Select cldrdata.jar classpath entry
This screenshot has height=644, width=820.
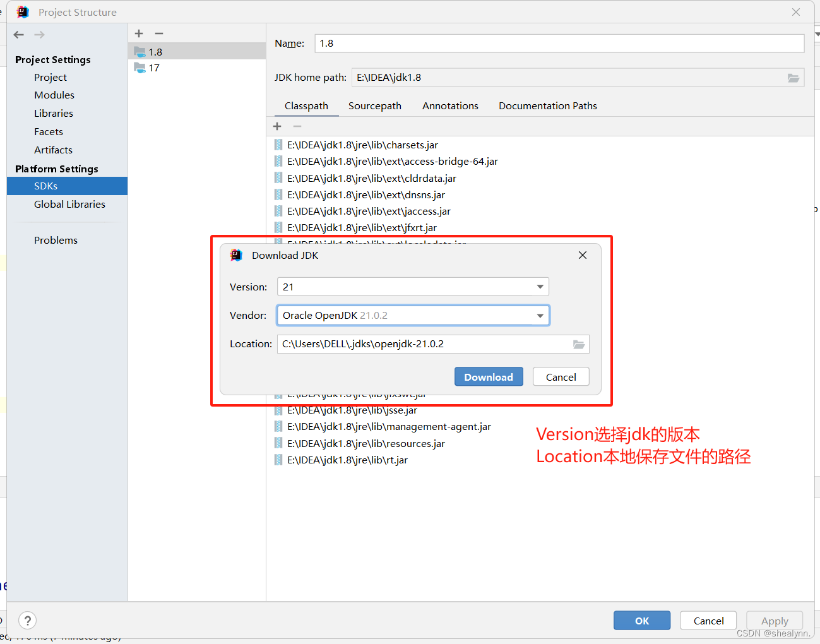(372, 179)
